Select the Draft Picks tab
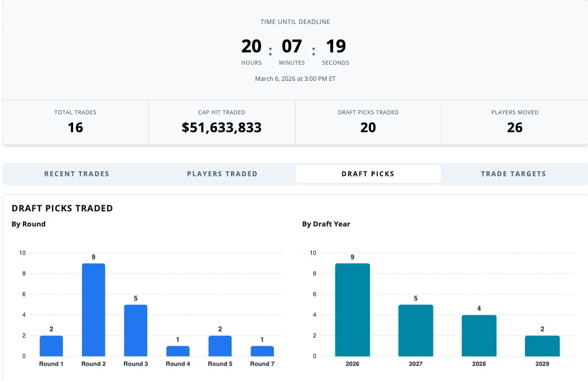 pyautogui.click(x=368, y=174)
